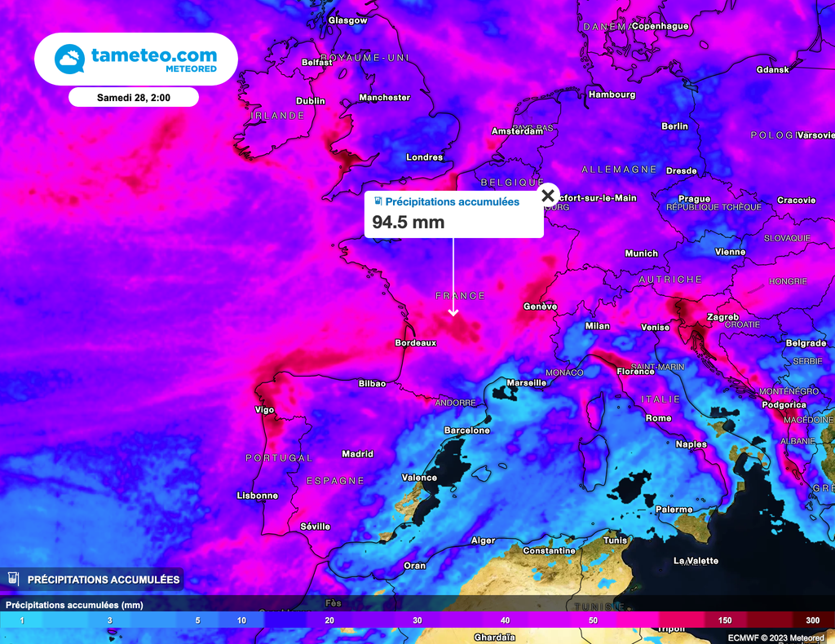Click the Londres city marker
835x644 pixels.
pyautogui.click(x=424, y=157)
